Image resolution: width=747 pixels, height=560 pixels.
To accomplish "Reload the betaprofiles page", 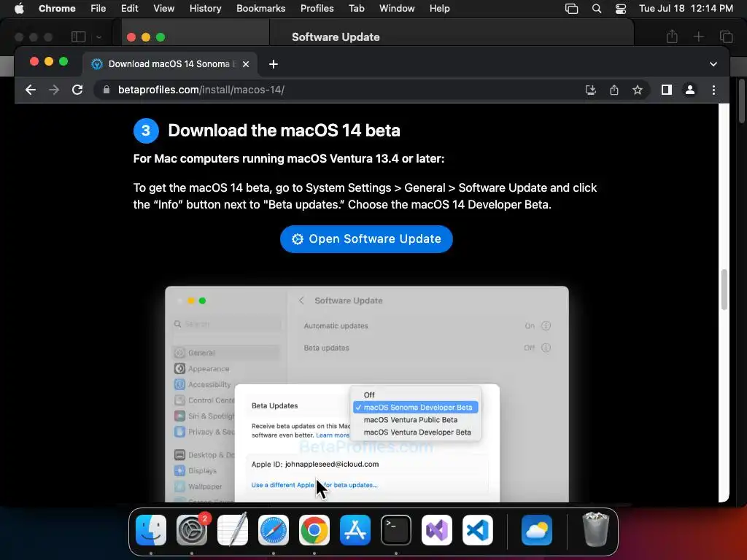I will click(77, 90).
